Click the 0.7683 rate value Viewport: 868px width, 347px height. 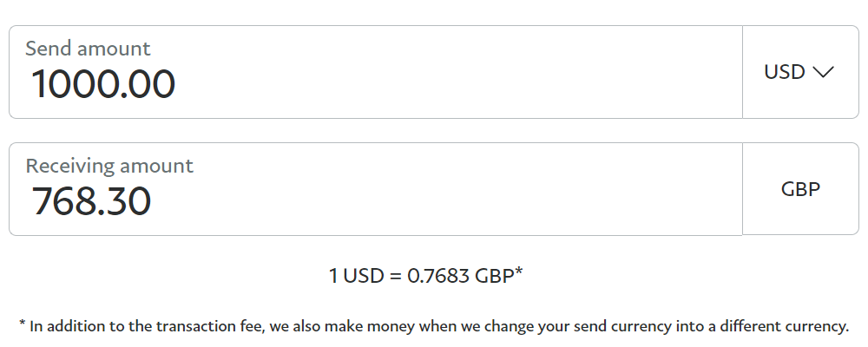(438, 277)
